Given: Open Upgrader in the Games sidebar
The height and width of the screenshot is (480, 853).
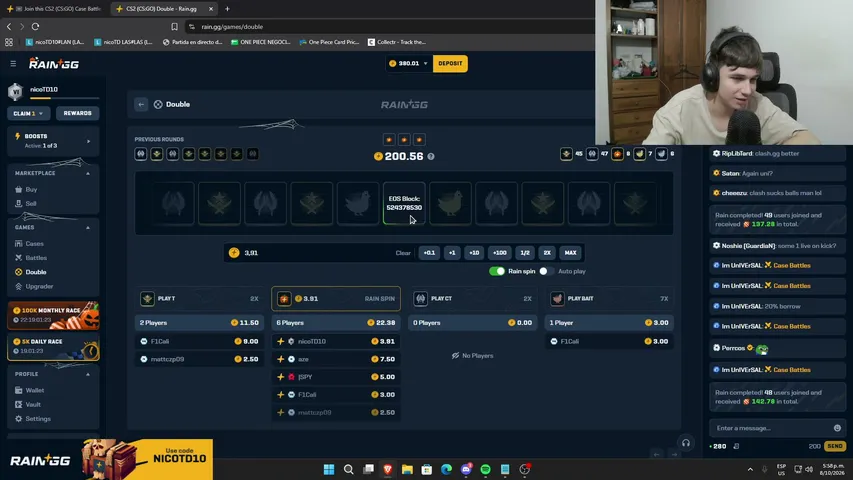Looking at the screenshot, I should point(39,286).
